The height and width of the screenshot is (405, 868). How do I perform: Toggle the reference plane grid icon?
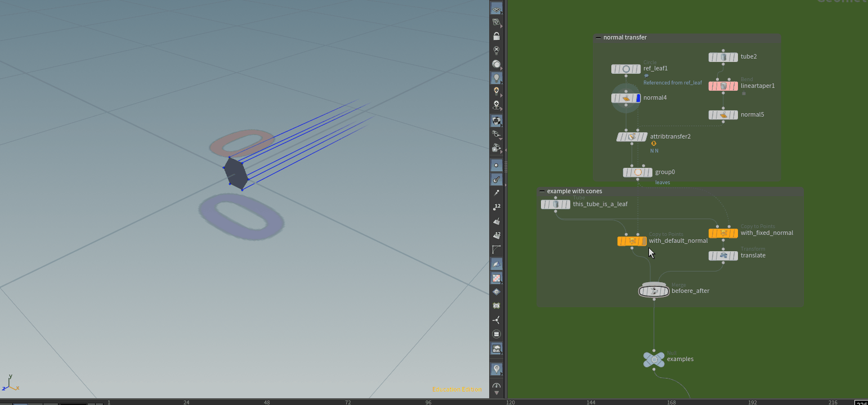pyautogui.click(x=496, y=10)
